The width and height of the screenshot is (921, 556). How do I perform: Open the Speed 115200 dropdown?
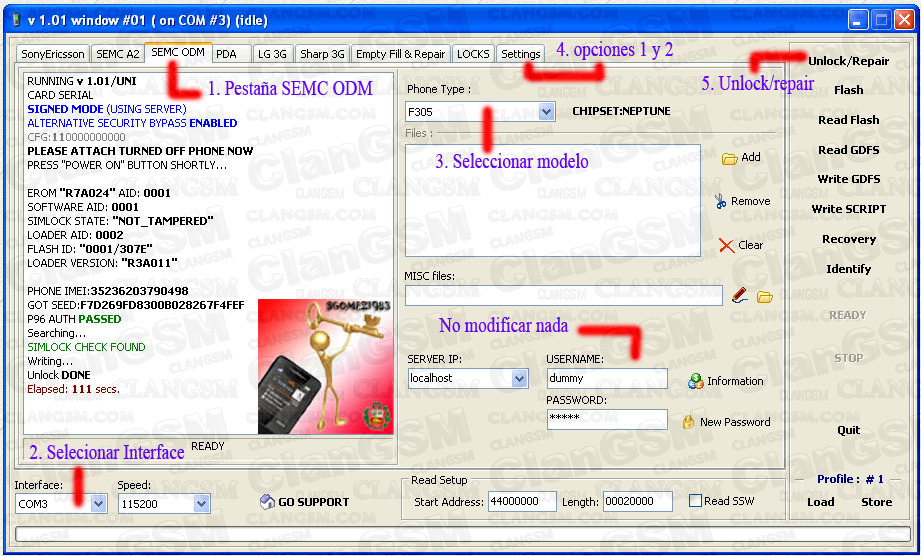[x=201, y=503]
